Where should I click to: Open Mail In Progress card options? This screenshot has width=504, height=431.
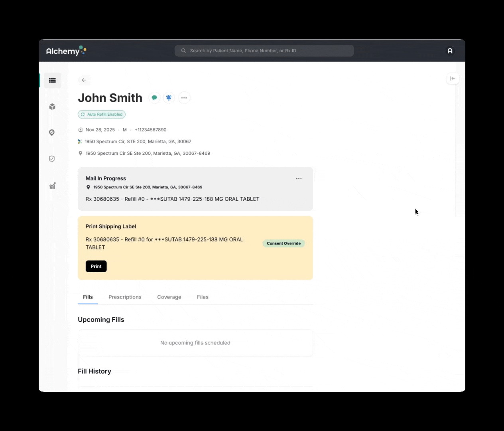pos(299,179)
